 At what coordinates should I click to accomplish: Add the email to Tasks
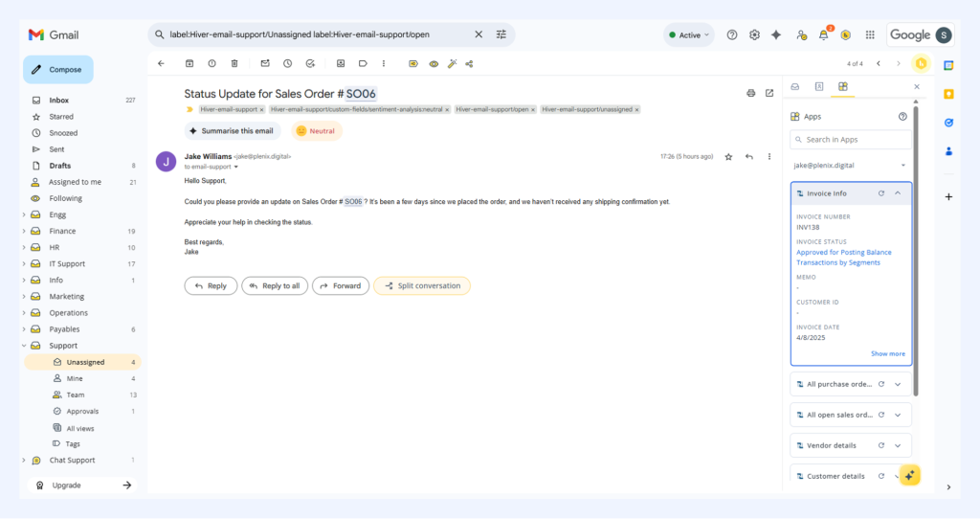pyautogui.click(x=310, y=64)
